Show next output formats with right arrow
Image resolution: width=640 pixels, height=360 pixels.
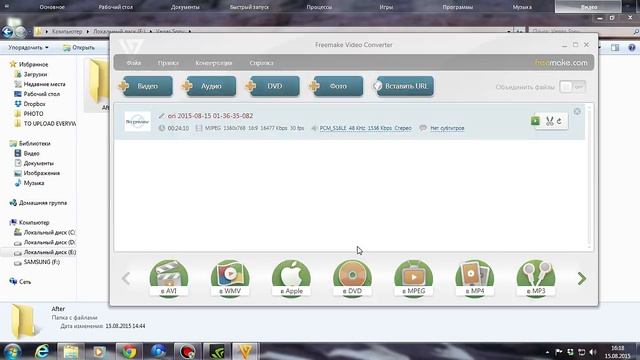pos(582,278)
